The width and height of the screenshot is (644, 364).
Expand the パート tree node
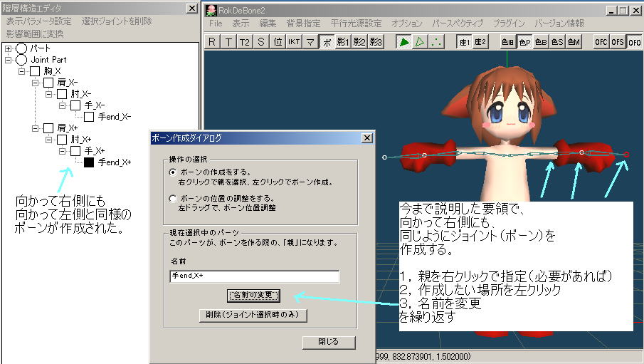tap(9, 48)
